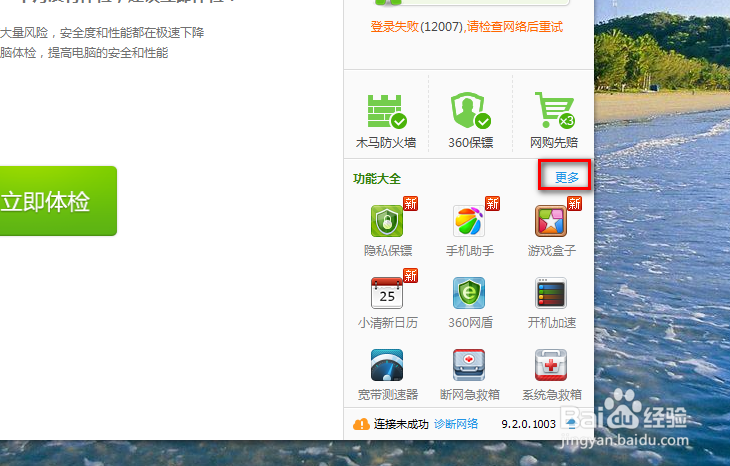Click the 更多 link in 功能大全
The width and height of the screenshot is (730, 466).
[567, 177]
